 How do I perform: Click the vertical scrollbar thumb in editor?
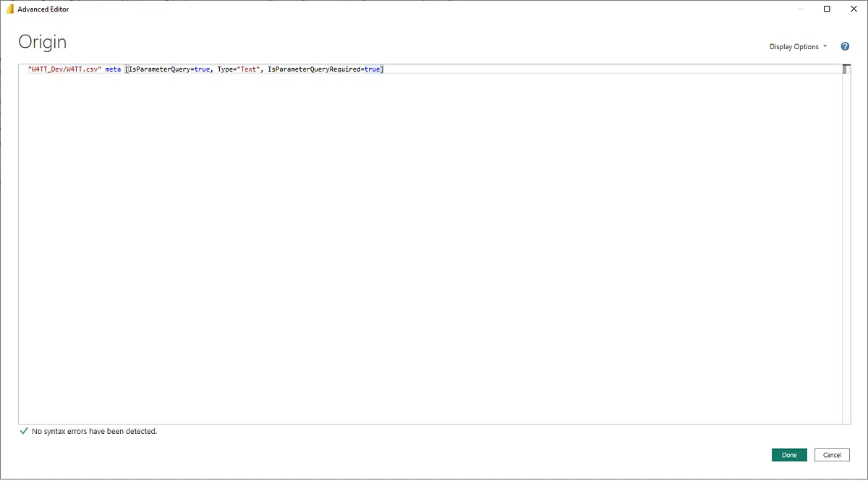click(845, 69)
